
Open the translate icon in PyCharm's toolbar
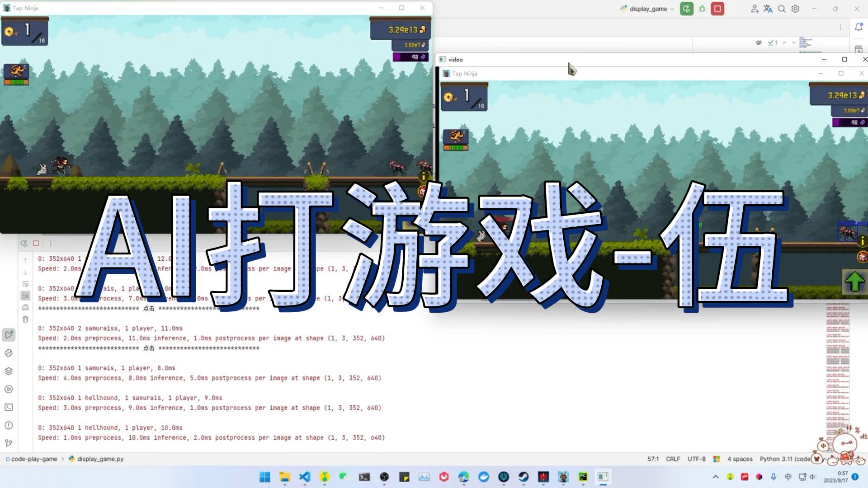pyautogui.click(x=768, y=9)
